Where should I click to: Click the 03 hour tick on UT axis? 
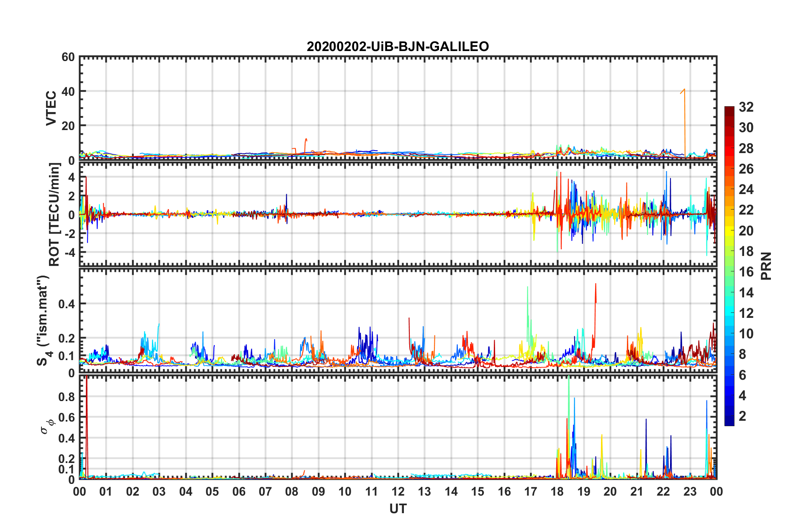pos(159,492)
